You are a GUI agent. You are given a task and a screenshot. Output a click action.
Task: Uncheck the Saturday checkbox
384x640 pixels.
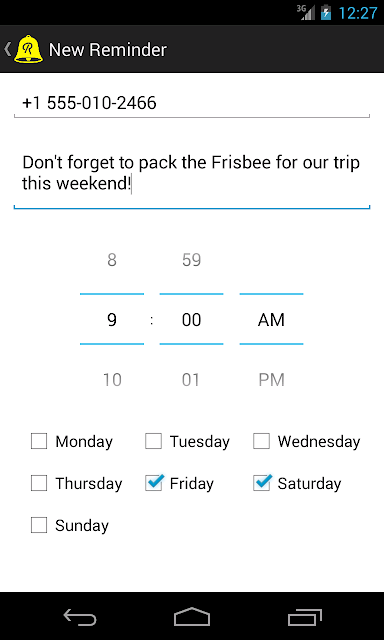point(262,483)
